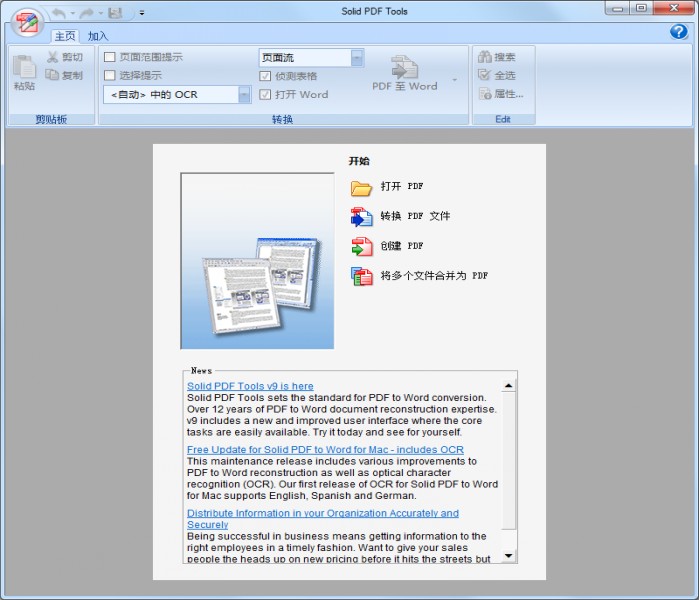Toggle the 侦测表格 checkbox
The image size is (699, 600).
pyautogui.click(x=265, y=76)
